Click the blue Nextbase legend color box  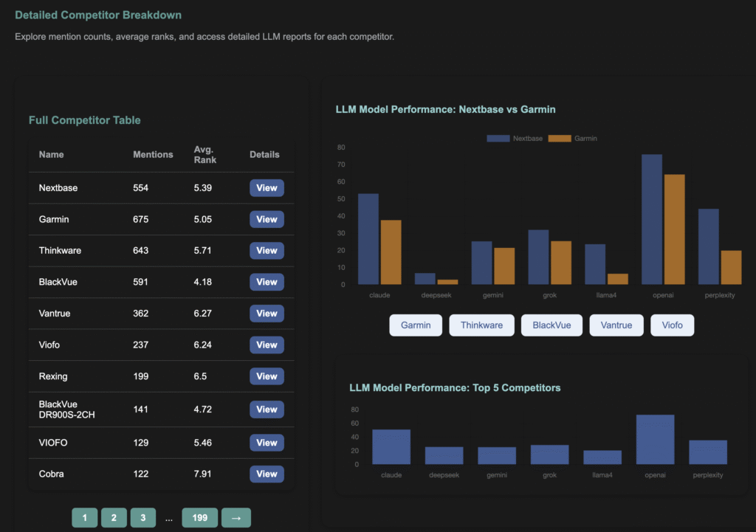498,138
